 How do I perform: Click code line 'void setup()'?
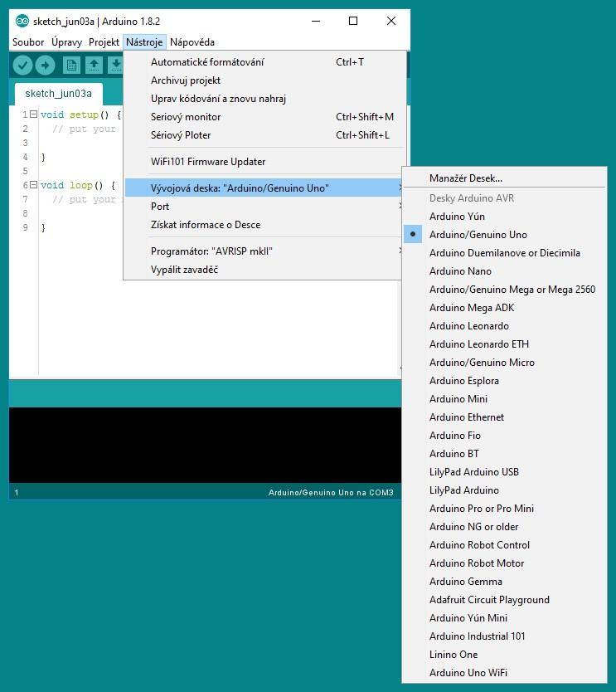click(80, 115)
